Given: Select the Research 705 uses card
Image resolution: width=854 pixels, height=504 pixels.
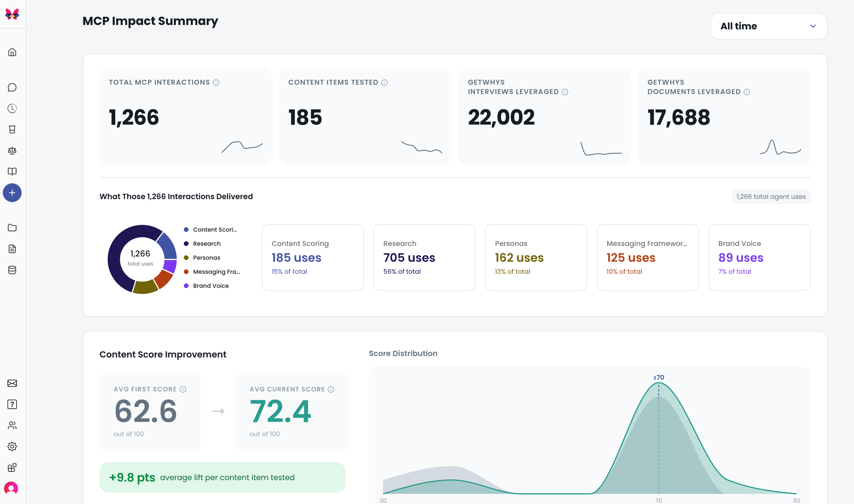Looking at the screenshot, I should 424,257.
